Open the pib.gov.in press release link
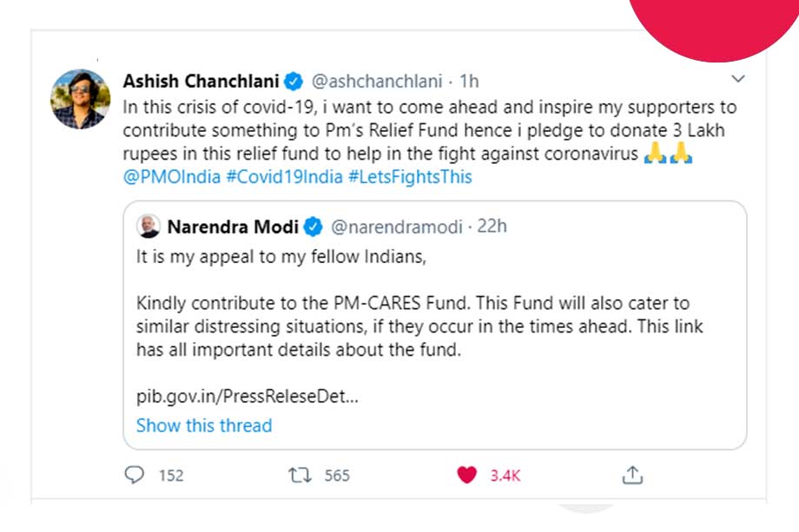This screenshot has width=799, height=532. tap(248, 395)
